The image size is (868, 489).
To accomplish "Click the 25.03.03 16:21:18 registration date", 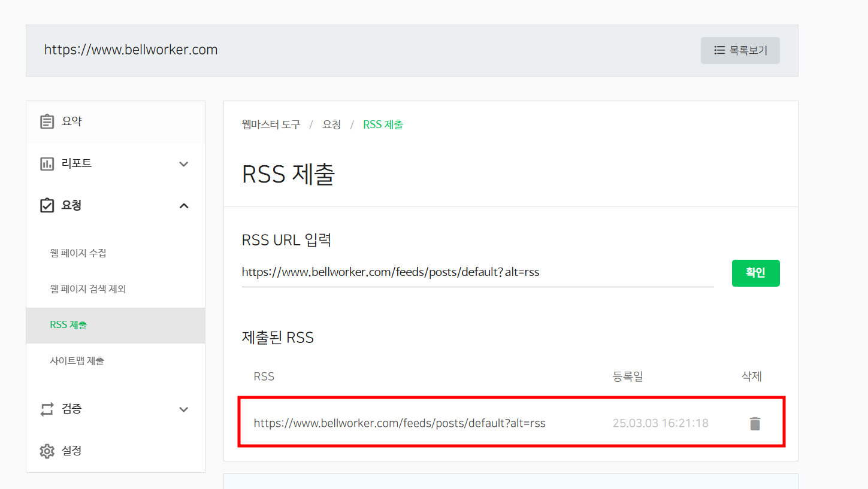I will 660,423.
